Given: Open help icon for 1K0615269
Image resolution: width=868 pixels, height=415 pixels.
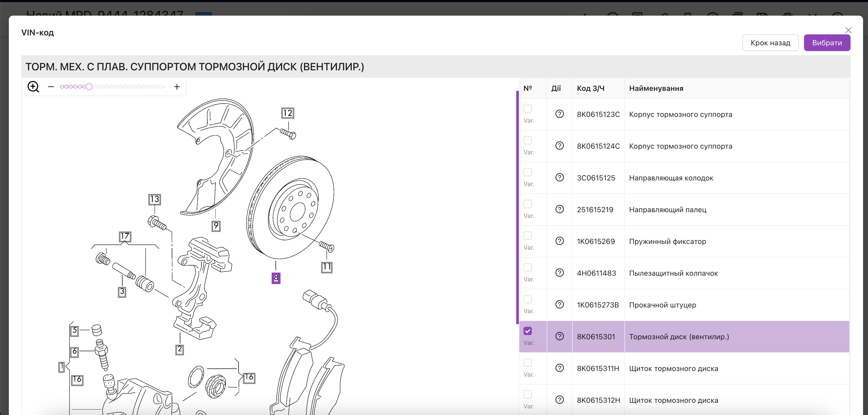Looking at the screenshot, I should click(559, 241).
